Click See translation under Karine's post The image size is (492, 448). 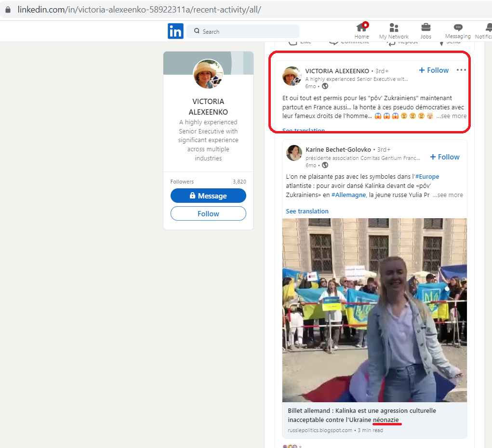pyautogui.click(x=307, y=211)
